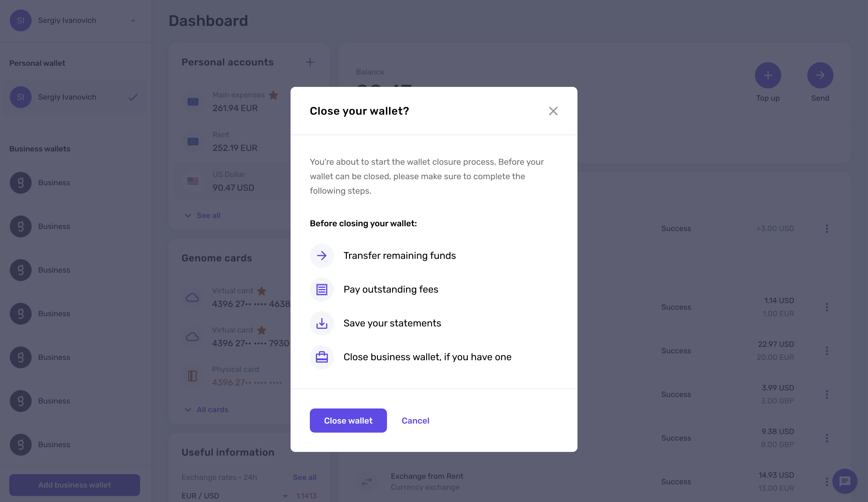Viewport: 868px width, 502px height.
Task: Click the Success status of +3.00 USD row
Action: tap(676, 229)
